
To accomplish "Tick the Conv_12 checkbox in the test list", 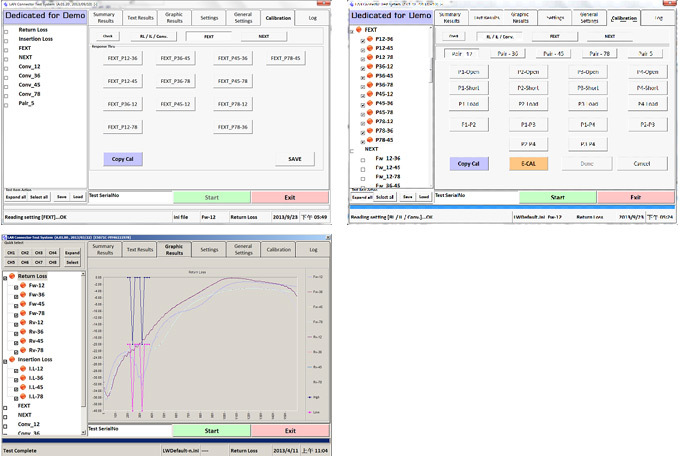I will tap(6, 66).
